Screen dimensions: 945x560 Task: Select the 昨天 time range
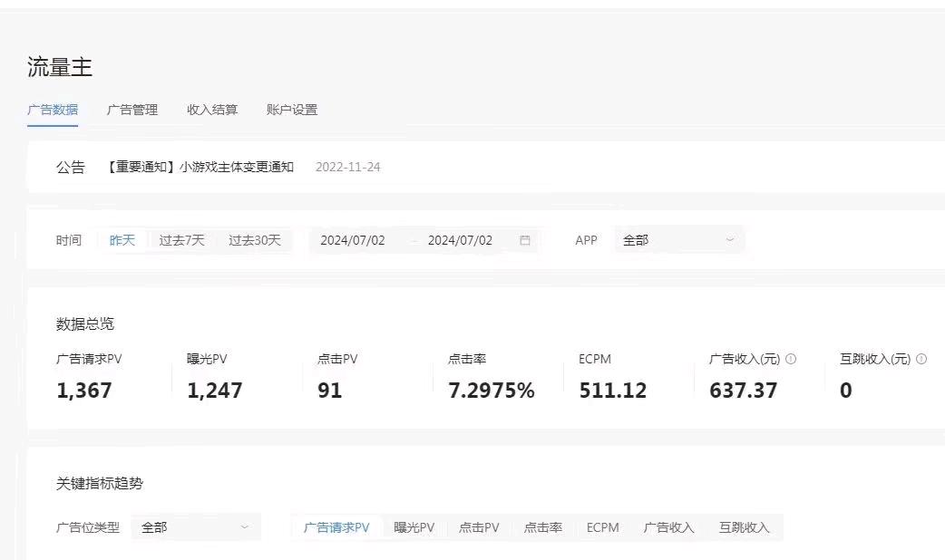[x=122, y=240]
